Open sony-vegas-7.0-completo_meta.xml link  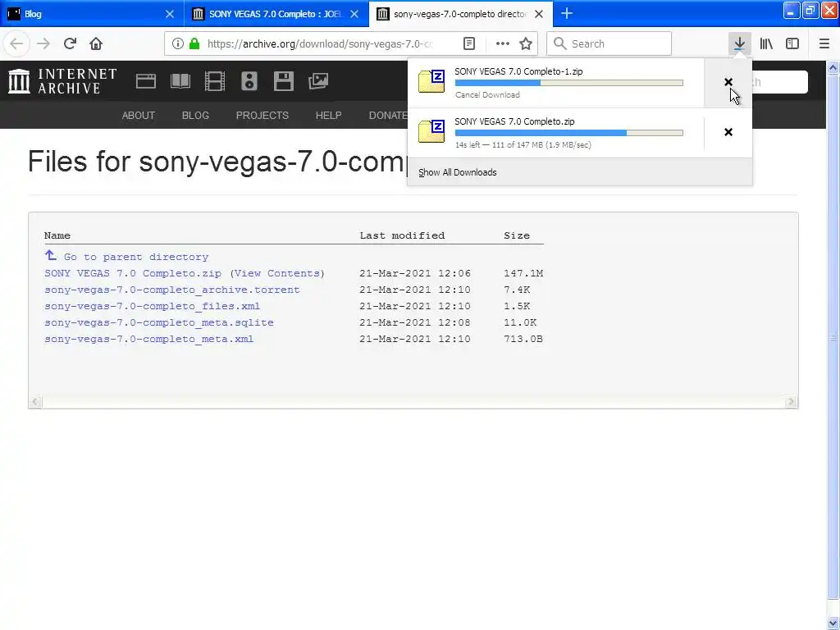tap(149, 339)
